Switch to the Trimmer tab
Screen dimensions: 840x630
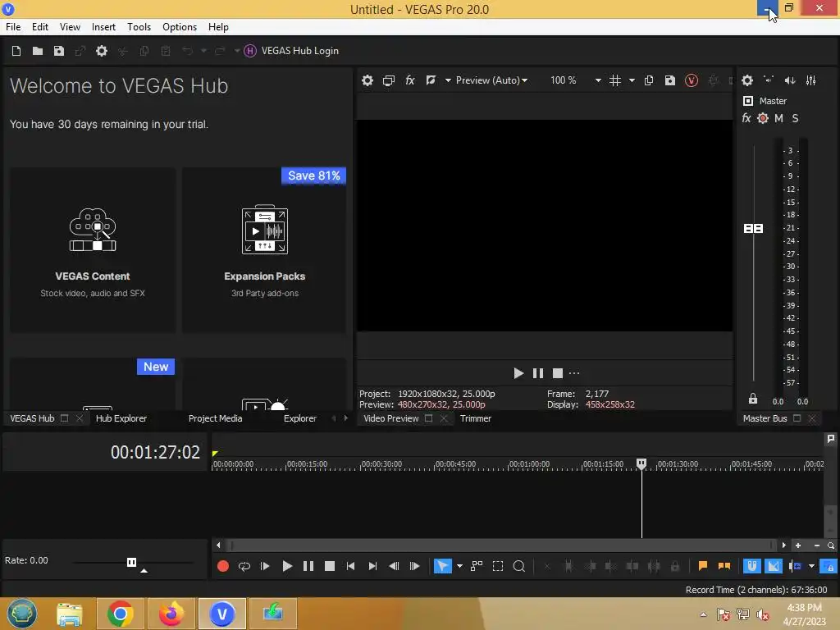tap(476, 418)
